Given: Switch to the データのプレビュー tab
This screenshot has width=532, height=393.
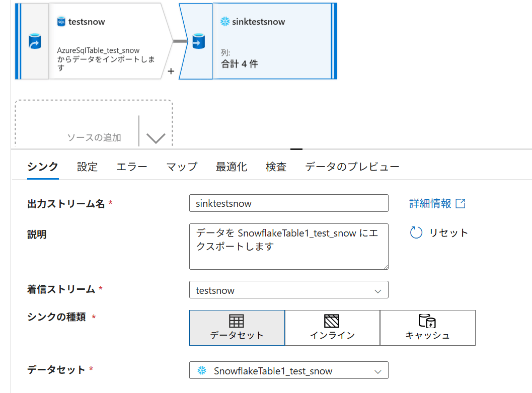Looking at the screenshot, I should click(x=352, y=167).
